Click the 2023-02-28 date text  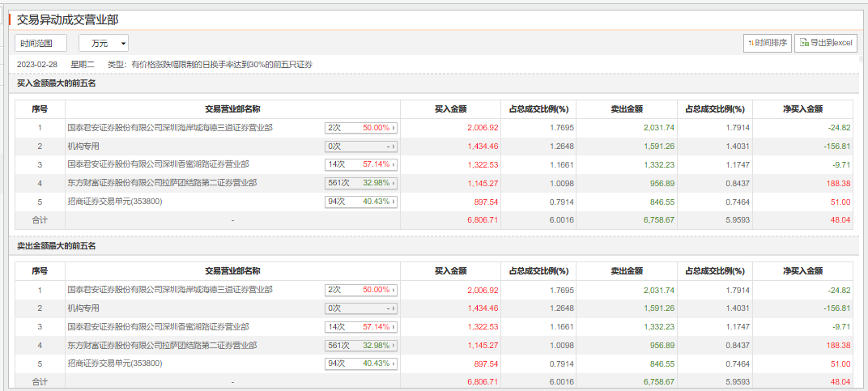click(37, 65)
